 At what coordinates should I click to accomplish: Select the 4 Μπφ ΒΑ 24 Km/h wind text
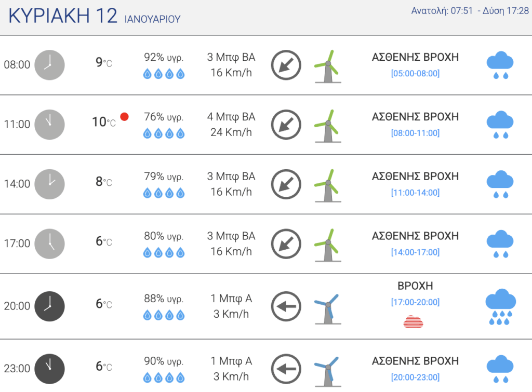coord(231,125)
